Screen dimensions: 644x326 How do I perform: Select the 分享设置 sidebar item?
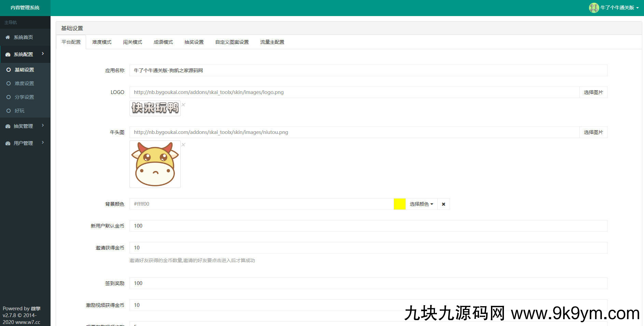pos(24,97)
